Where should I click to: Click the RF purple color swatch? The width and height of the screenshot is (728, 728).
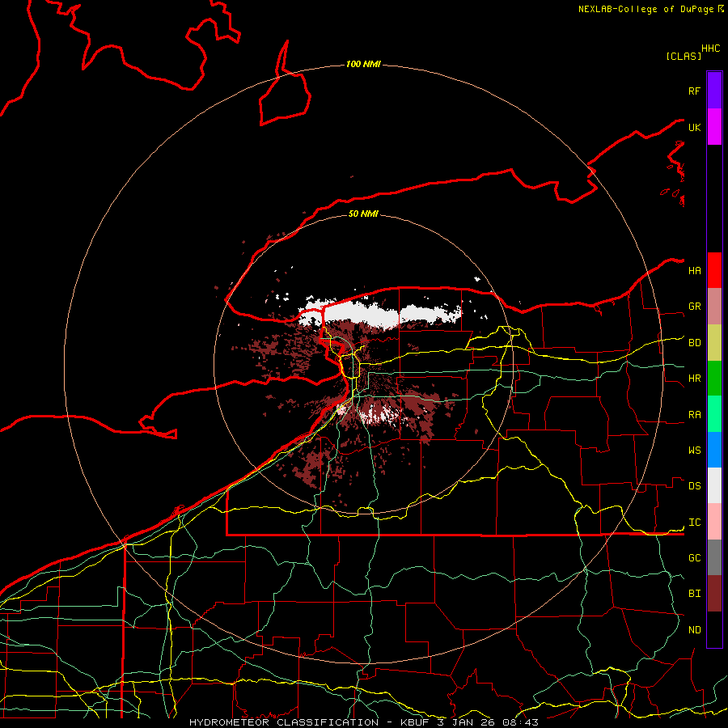pos(714,91)
